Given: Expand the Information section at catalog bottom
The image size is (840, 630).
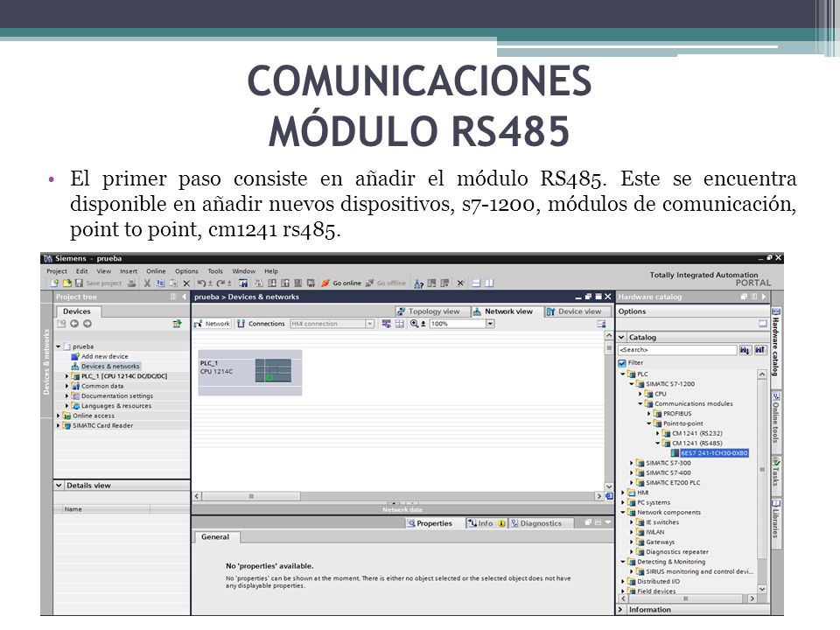Looking at the screenshot, I should (621, 610).
